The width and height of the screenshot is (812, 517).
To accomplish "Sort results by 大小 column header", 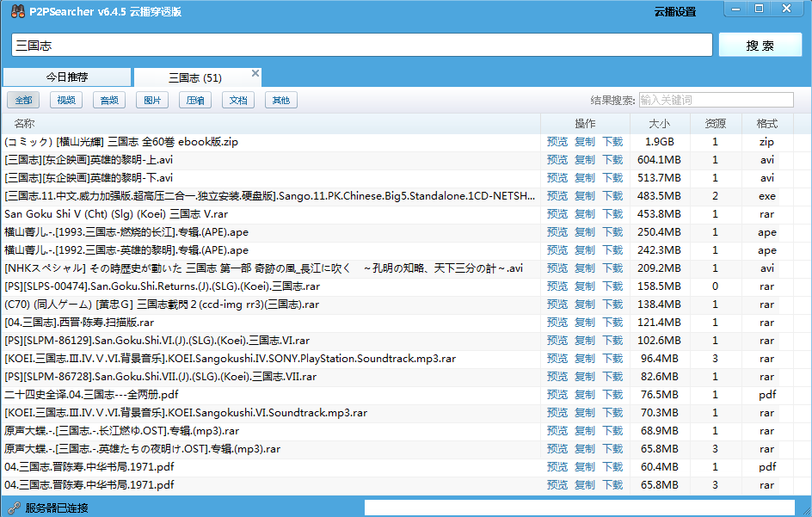I will point(660,124).
